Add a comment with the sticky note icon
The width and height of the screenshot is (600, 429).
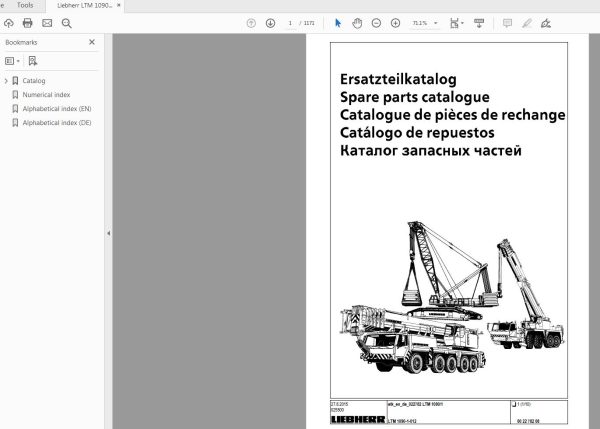(508, 23)
